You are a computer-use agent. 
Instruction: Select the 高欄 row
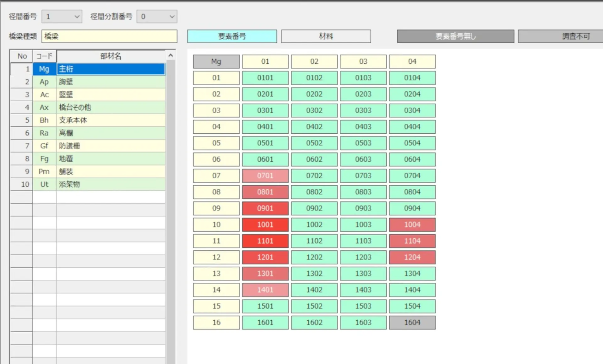point(88,133)
